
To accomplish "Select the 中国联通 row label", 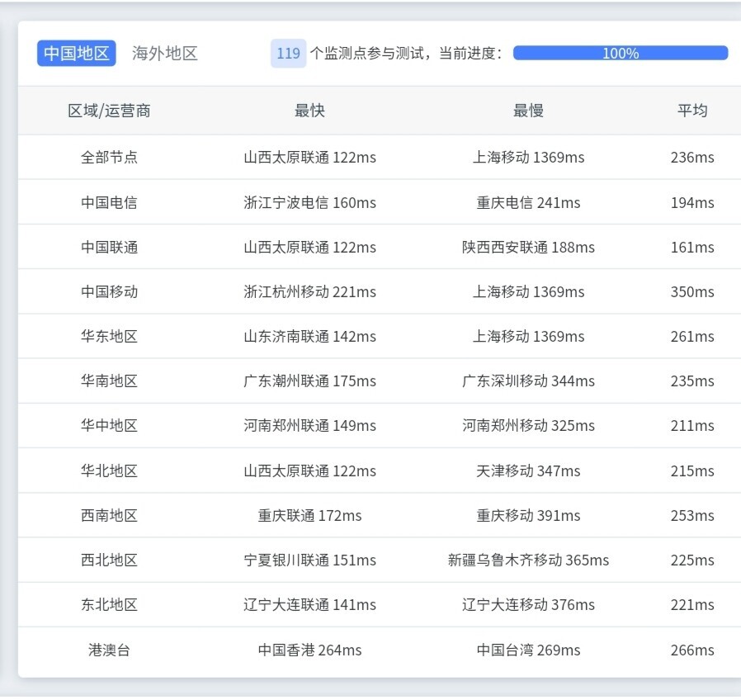I will coord(109,247).
